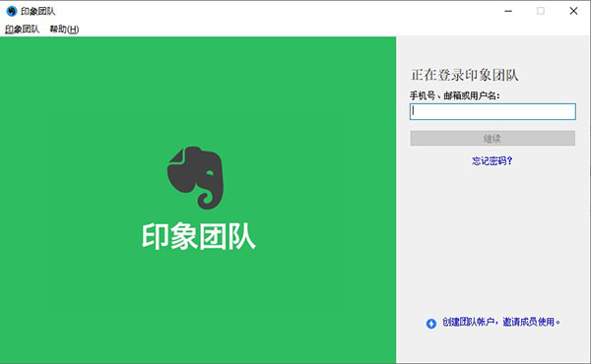Viewport: 591px width, 364px height.
Task: Minimize the 印象团队 window
Action: pos(508,11)
